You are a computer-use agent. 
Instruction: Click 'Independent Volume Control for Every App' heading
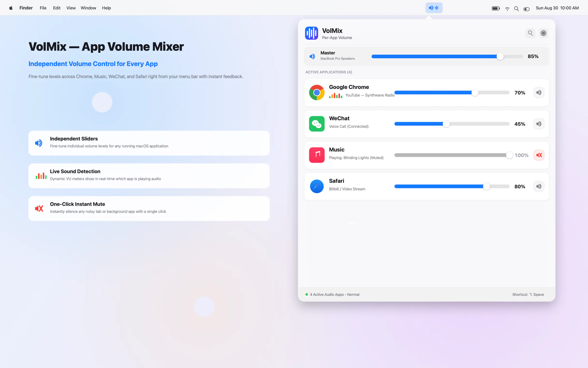tap(93, 64)
